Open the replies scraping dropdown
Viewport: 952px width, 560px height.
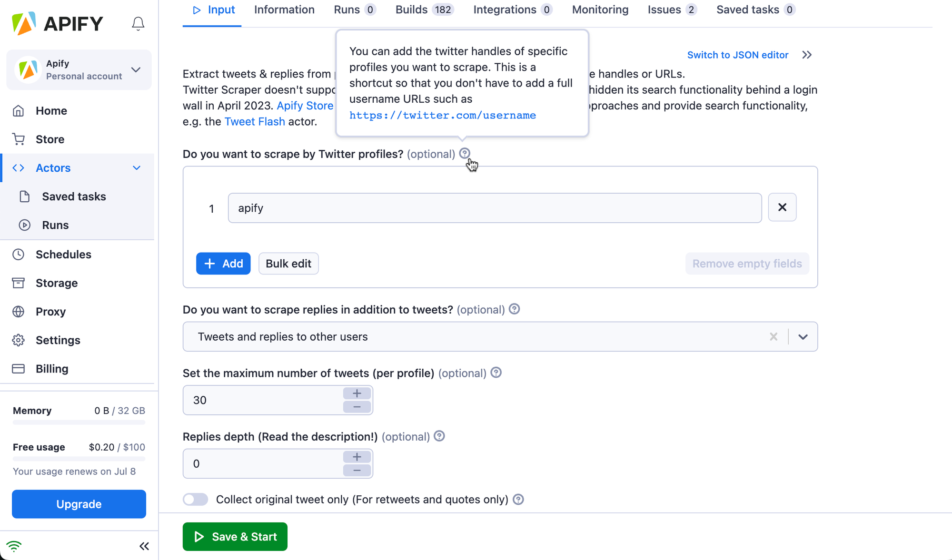[803, 337]
